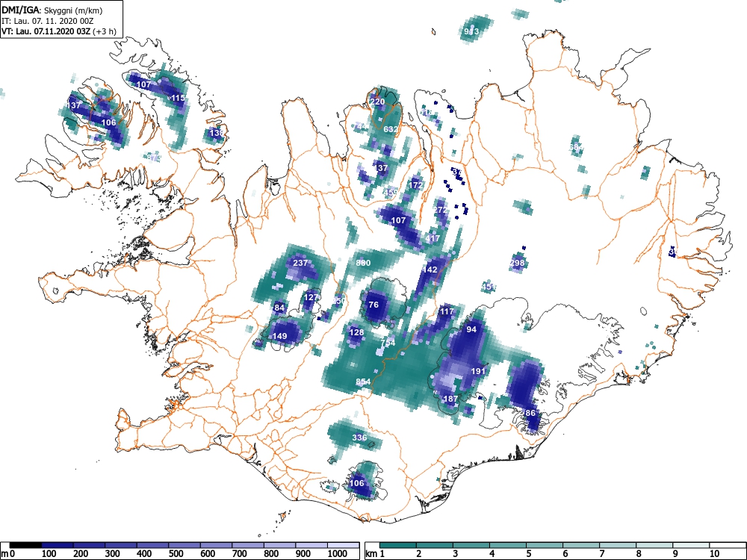Click the title line 'DMI/IGA: Skyggni (m/km)'
The image size is (747, 560).
click(x=52, y=10)
